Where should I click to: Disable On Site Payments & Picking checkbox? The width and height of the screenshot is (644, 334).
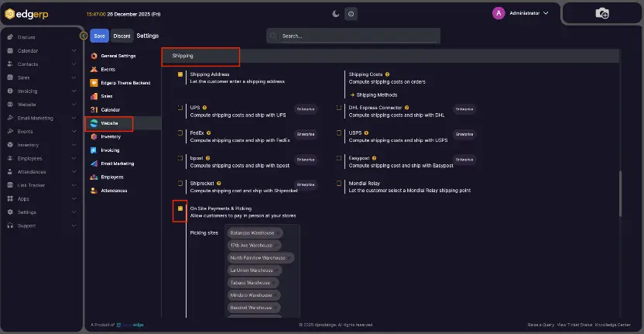click(180, 208)
